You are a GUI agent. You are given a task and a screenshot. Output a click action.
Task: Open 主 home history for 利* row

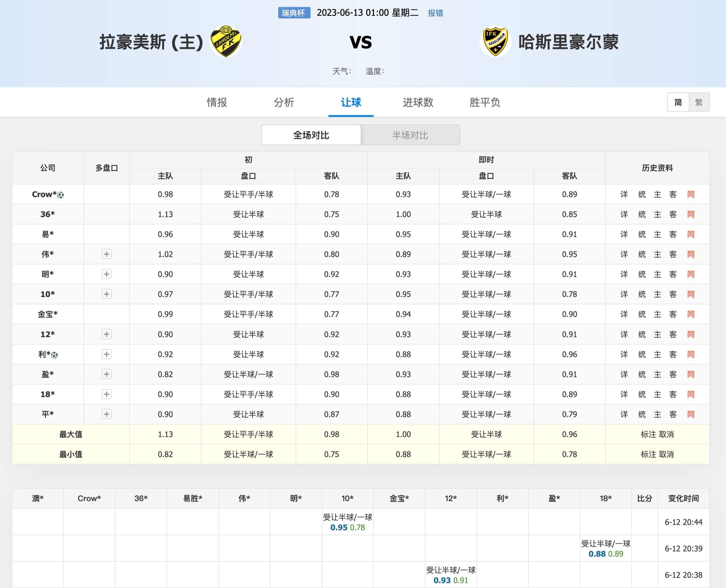click(x=657, y=355)
